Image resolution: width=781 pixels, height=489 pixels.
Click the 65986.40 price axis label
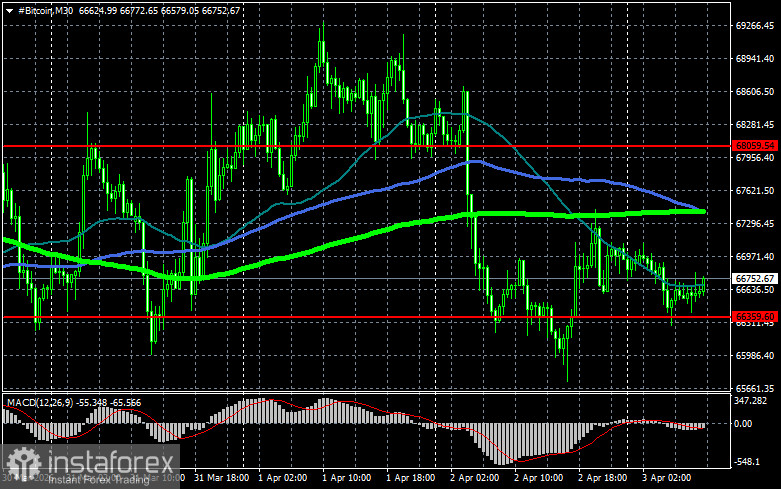tap(755, 356)
